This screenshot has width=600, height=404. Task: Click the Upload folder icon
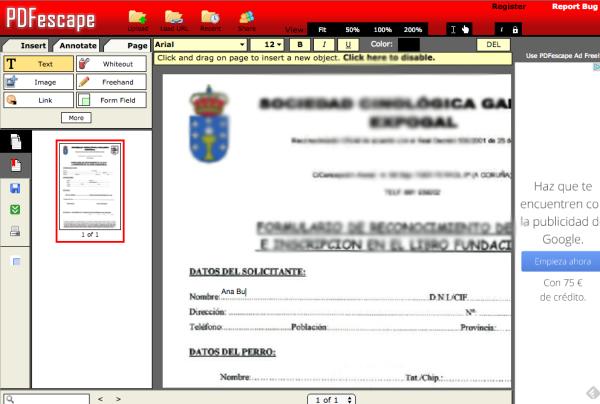click(x=138, y=17)
